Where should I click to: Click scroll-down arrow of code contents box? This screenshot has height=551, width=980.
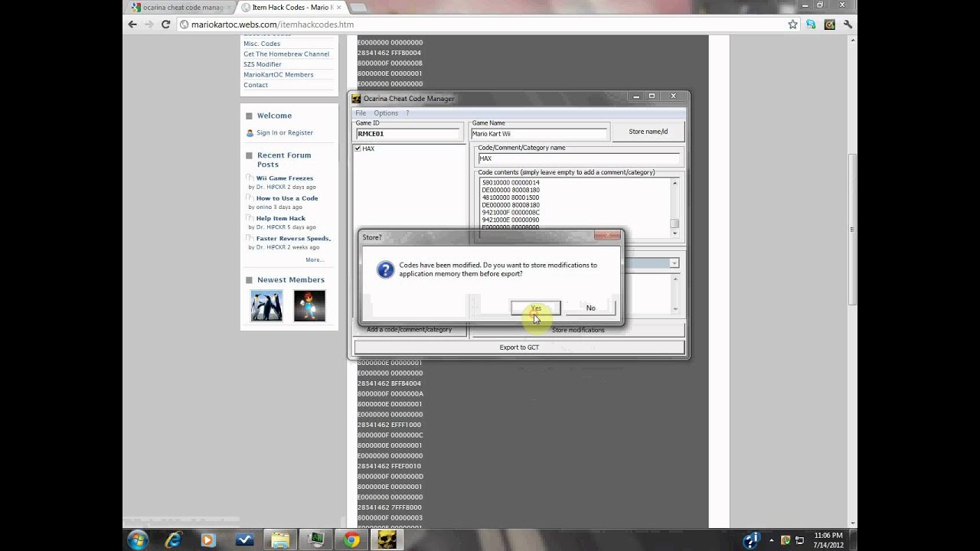(675, 233)
